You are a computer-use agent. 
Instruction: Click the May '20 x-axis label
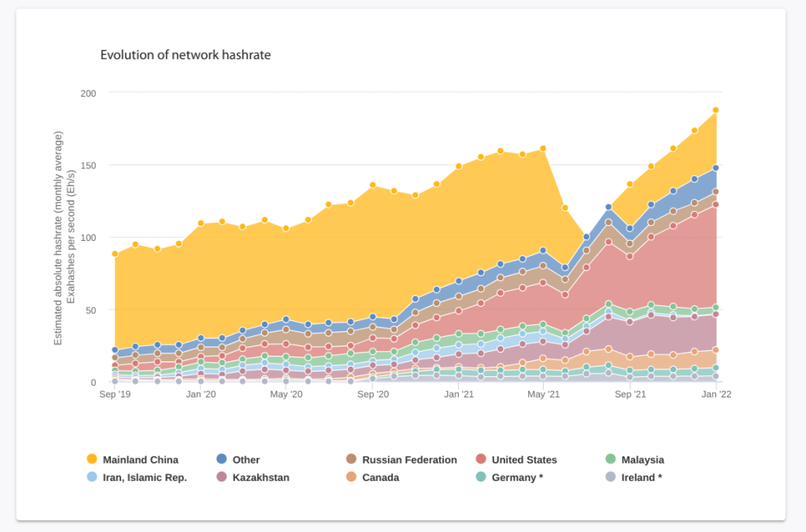tap(287, 394)
